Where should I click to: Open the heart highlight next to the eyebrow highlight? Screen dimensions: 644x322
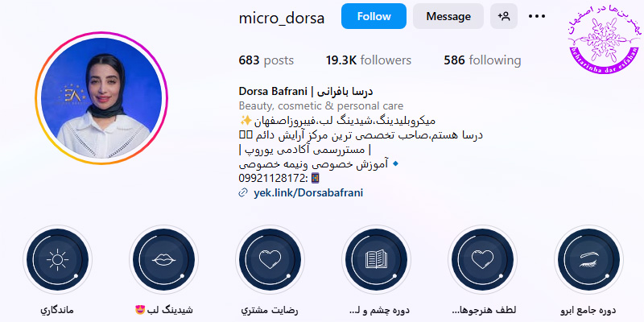point(482,259)
